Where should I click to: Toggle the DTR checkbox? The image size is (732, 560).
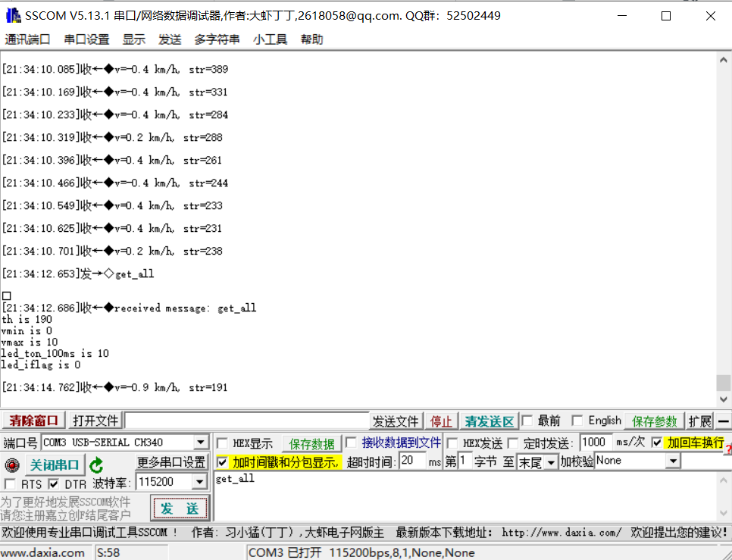[54, 483]
